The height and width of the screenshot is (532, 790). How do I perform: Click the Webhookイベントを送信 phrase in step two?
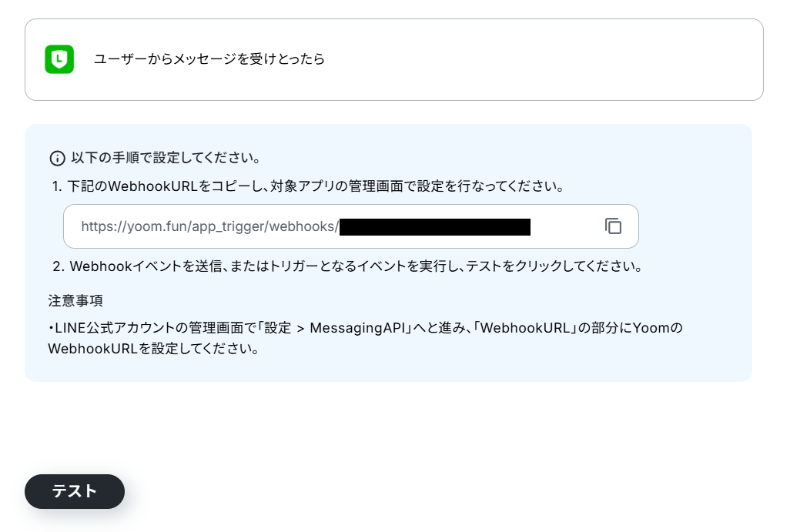(x=146, y=266)
